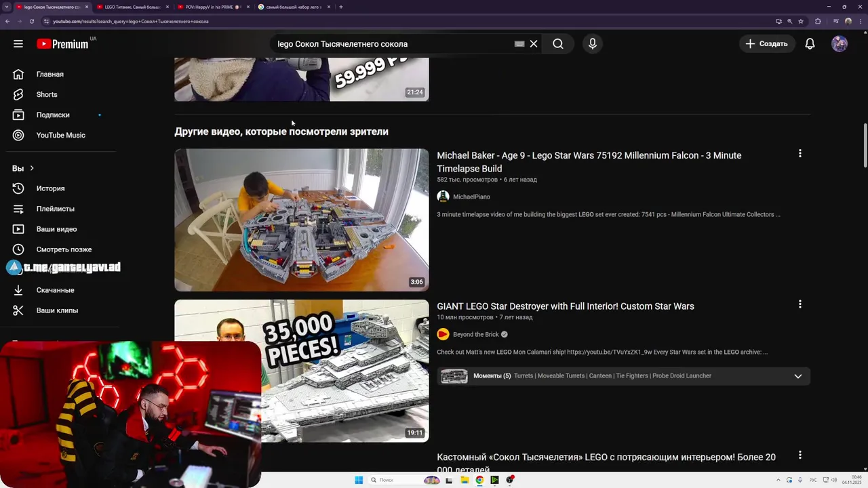The width and height of the screenshot is (868, 488).
Task: Open File Explorer from the taskbar
Action: (465, 480)
